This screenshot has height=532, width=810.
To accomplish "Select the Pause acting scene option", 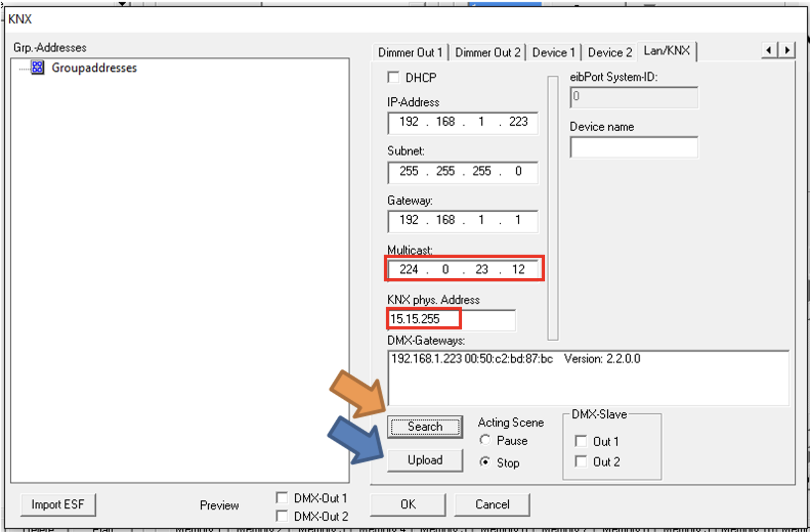I will pos(485,440).
